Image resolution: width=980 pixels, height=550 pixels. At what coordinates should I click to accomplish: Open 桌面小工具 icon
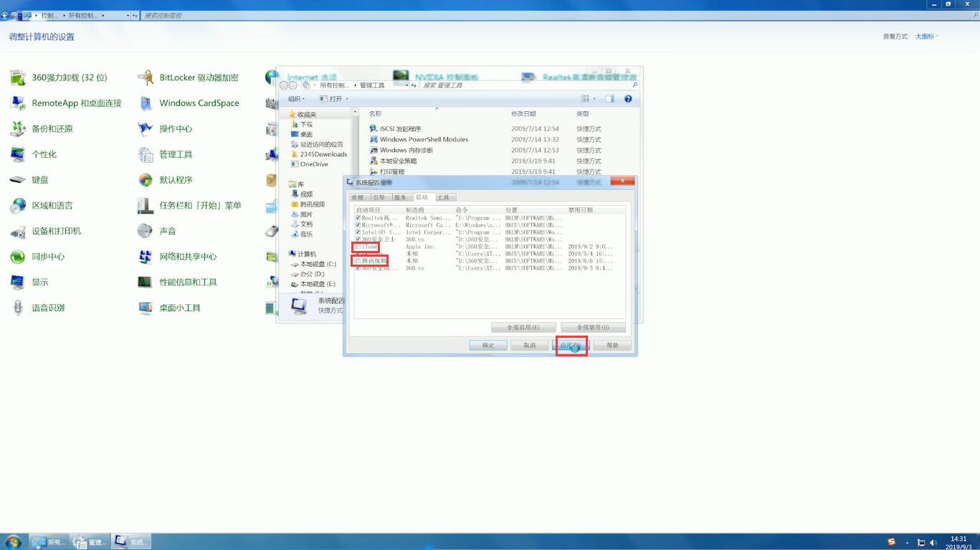146,308
